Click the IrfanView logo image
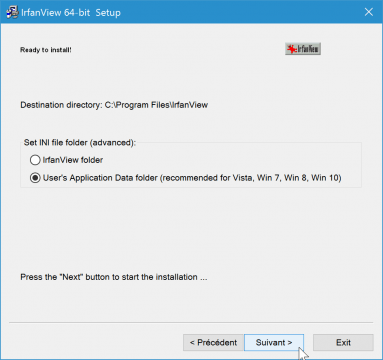This screenshot has height=360, width=383. coord(303,49)
